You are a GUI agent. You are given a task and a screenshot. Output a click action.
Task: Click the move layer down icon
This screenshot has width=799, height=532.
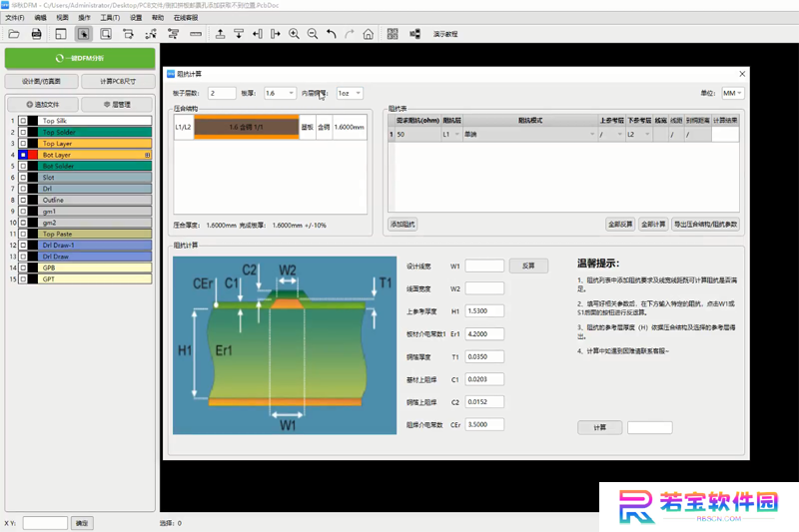point(239,34)
